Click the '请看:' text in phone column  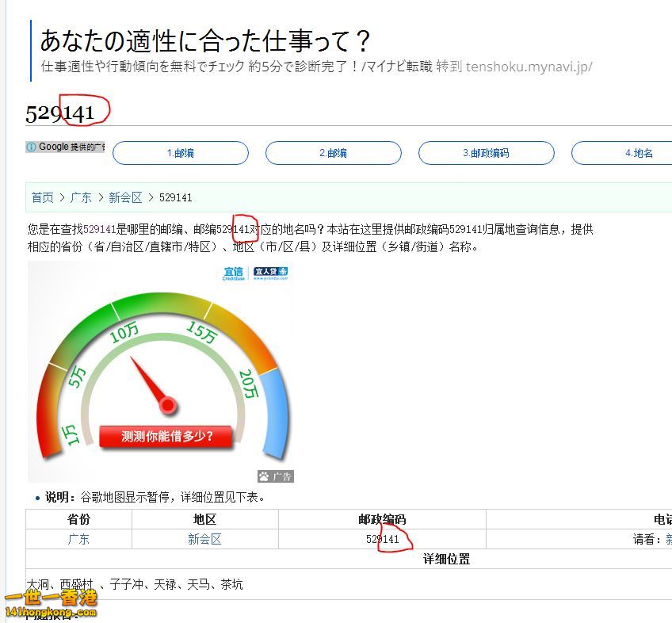[x=648, y=539]
